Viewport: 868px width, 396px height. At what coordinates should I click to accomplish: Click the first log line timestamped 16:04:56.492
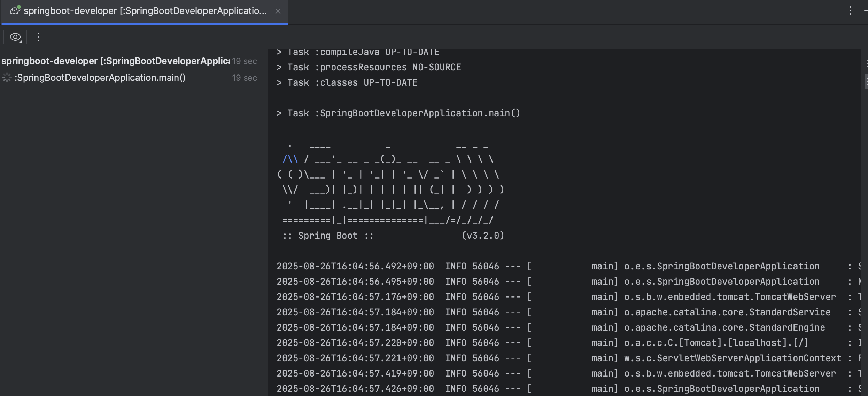355,266
